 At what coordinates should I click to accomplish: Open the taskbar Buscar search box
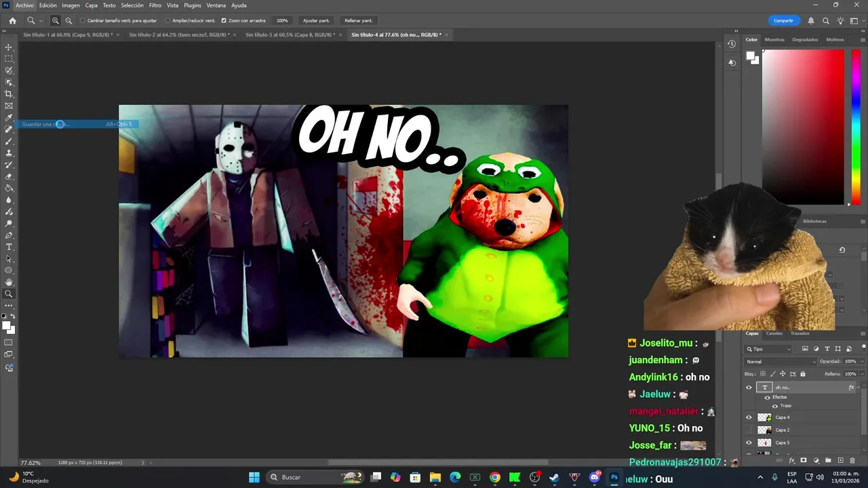pyautogui.click(x=315, y=477)
